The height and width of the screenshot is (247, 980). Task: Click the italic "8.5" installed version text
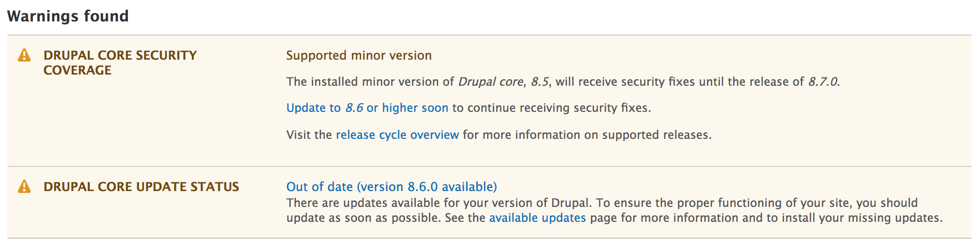(540, 82)
